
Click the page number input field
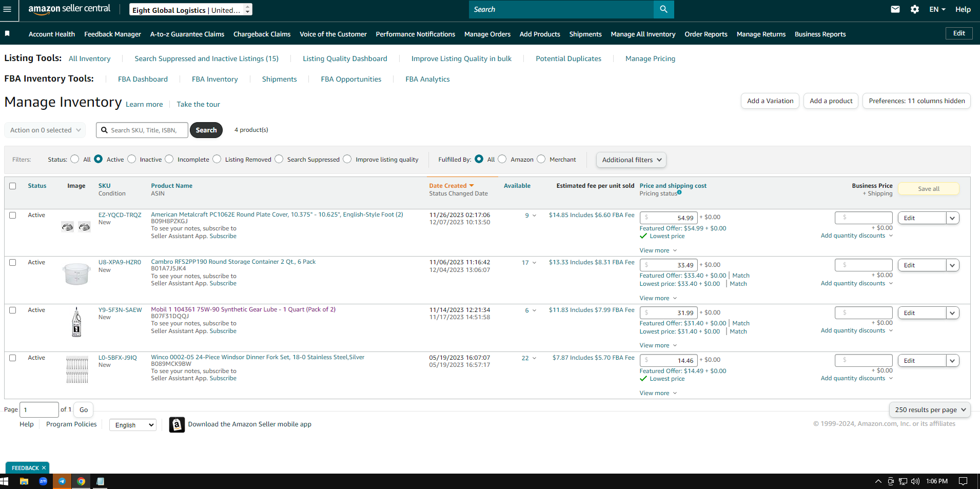(x=39, y=409)
